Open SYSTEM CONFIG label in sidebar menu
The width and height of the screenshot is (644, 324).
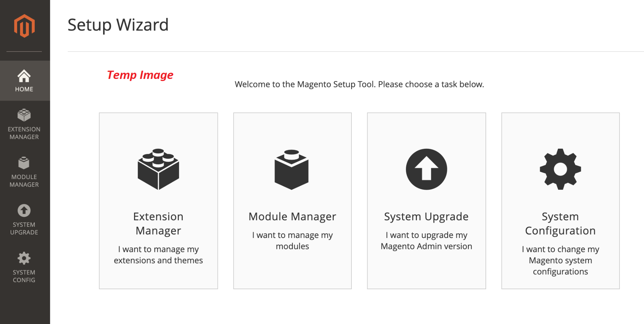tap(24, 276)
